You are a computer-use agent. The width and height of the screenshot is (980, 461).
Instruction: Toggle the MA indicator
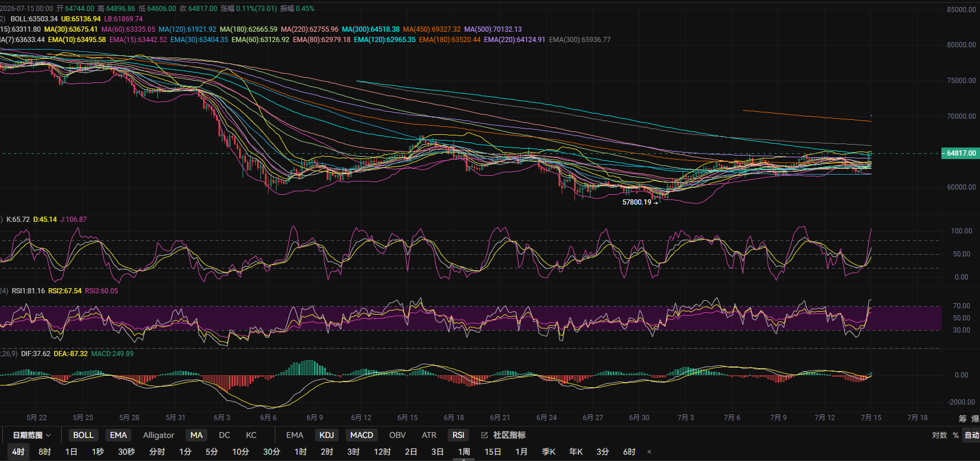point(196,435)
